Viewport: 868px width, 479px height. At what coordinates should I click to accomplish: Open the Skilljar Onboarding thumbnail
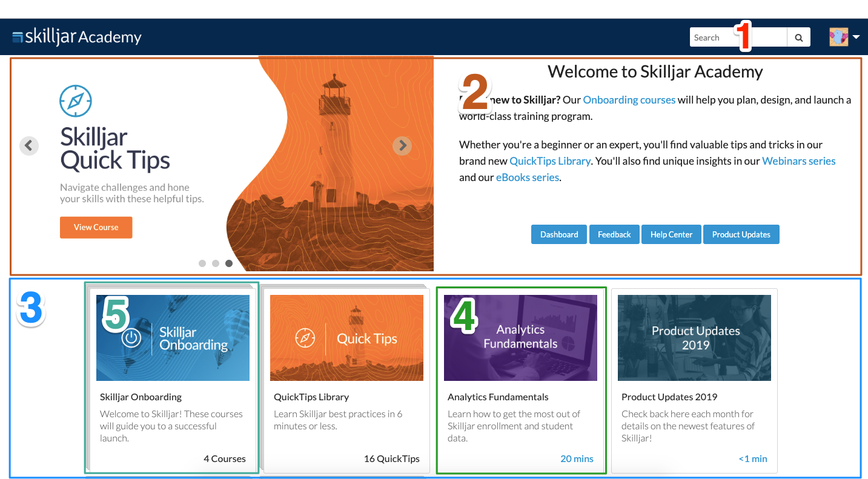coord(173,338)
